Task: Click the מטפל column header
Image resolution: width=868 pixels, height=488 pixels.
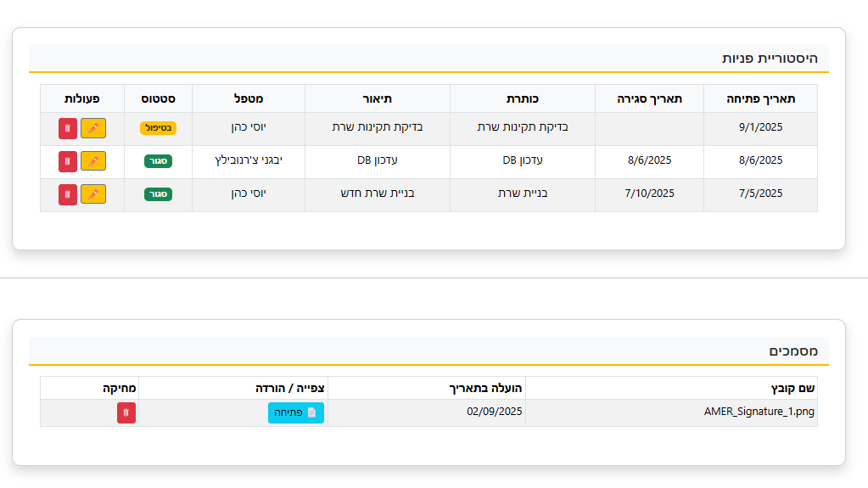Action: 249,99
